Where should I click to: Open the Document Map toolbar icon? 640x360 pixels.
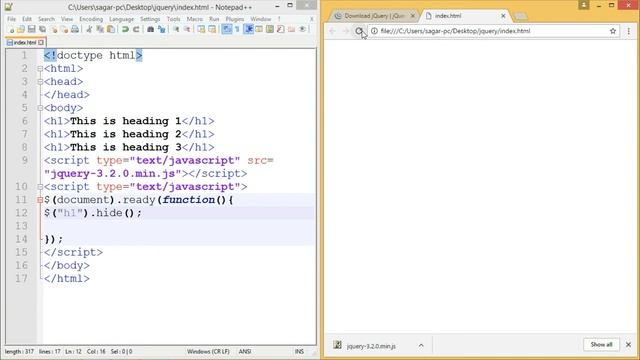coord(270,29)
